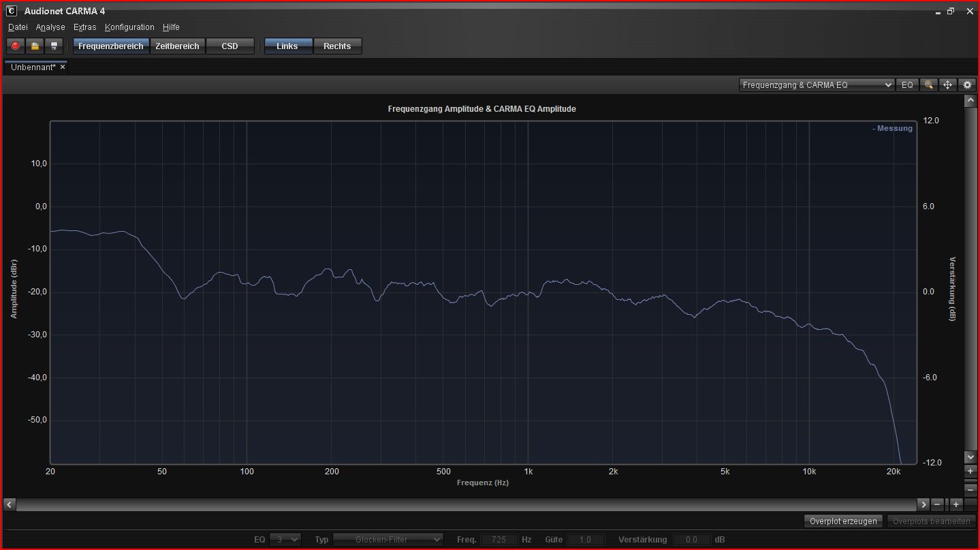This screenshot has width=980, height=550.
Task: Click the Overplot erzeugen button
Action: pyautogui.click(x=843, y=521)
